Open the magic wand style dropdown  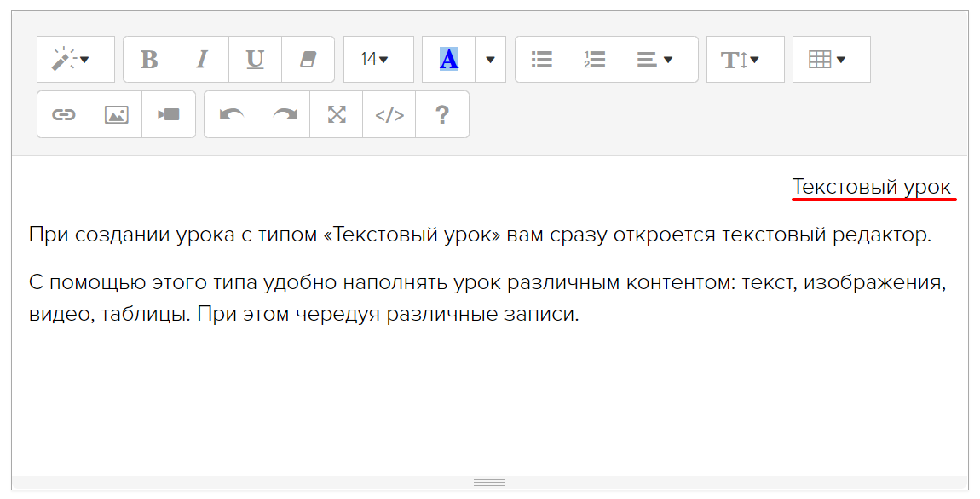click(x=75, y=60)
